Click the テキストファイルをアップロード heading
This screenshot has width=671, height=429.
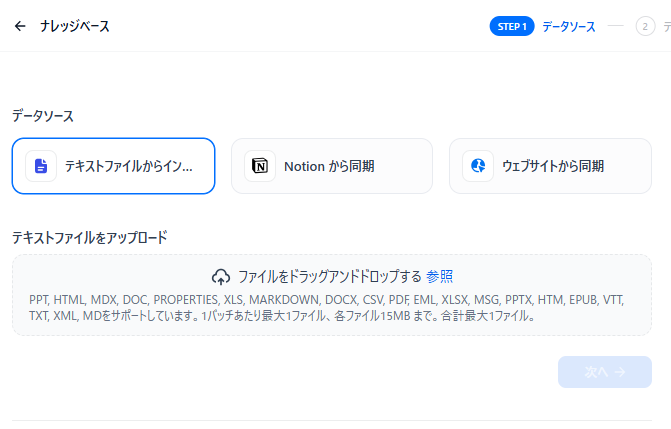(89, 238)
